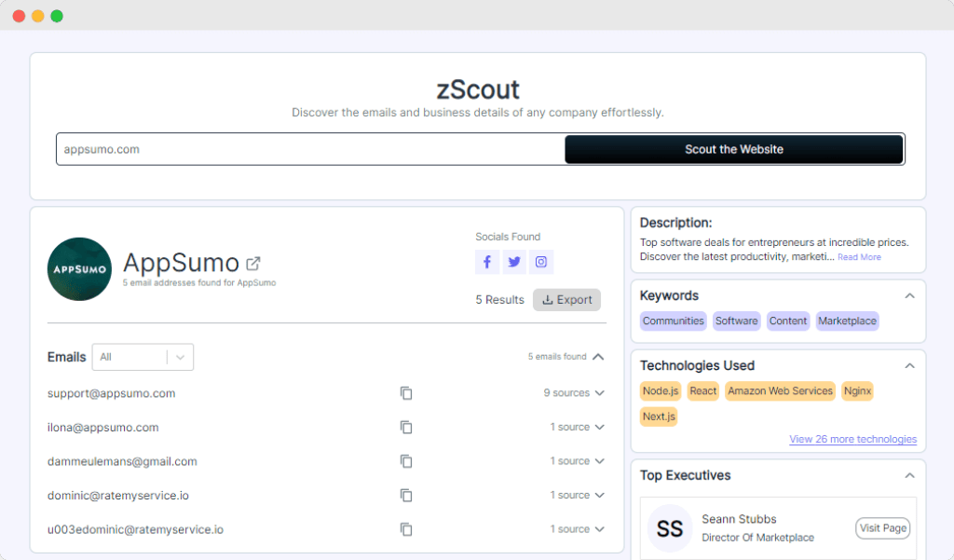954x560 pixels.
Task: Expand the 1 source under ilona@appsumo.com
Action: [578, 427]
